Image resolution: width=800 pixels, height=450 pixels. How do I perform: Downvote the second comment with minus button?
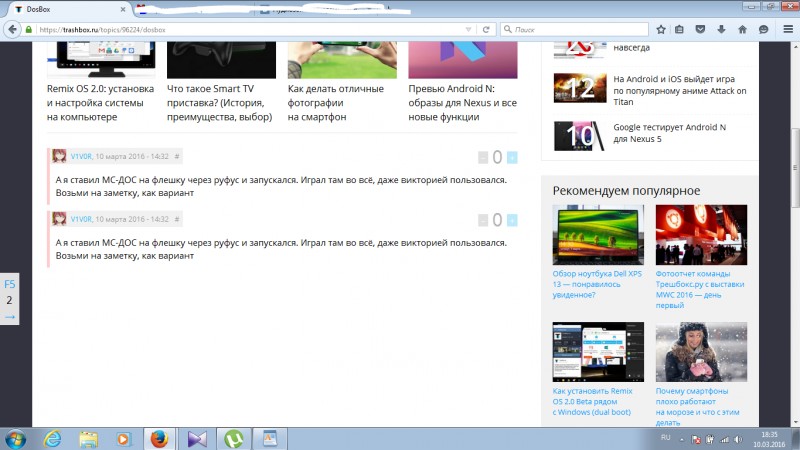tap(483, 220)
